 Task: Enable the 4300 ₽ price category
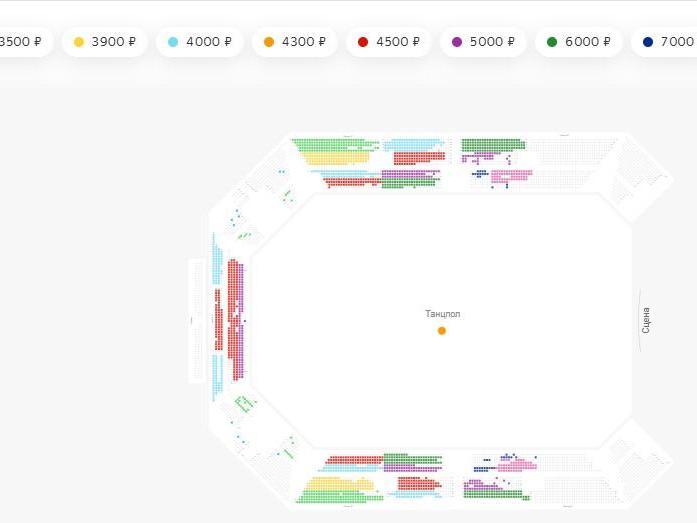(x=295, y=42)
